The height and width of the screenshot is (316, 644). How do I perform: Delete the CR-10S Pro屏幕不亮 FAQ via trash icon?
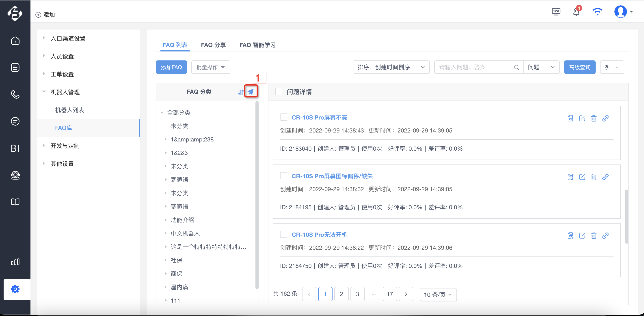[x=594, y=118]
